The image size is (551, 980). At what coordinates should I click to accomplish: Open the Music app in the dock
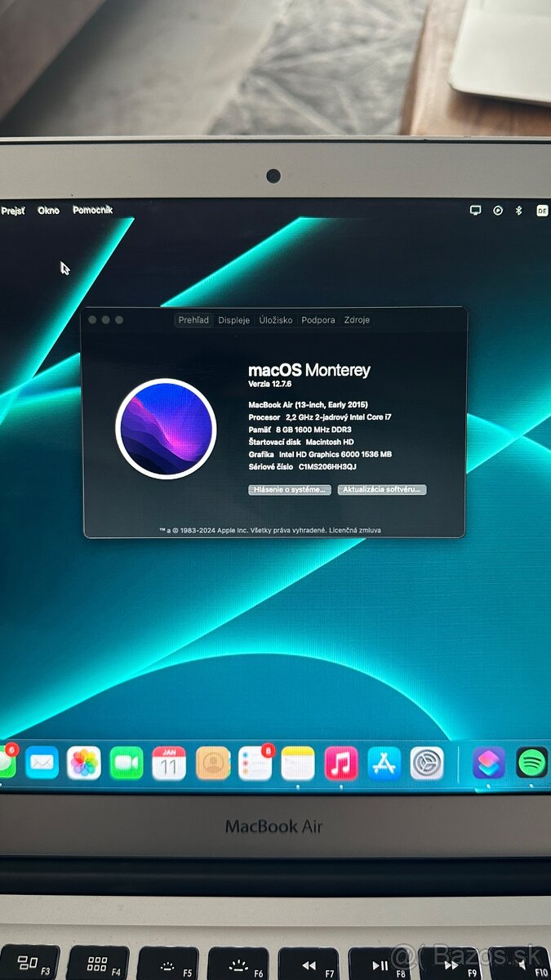341,763
